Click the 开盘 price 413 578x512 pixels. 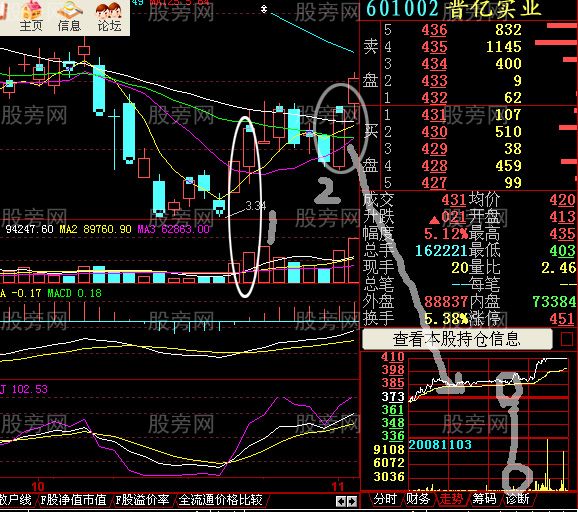[x=563, y=217]
